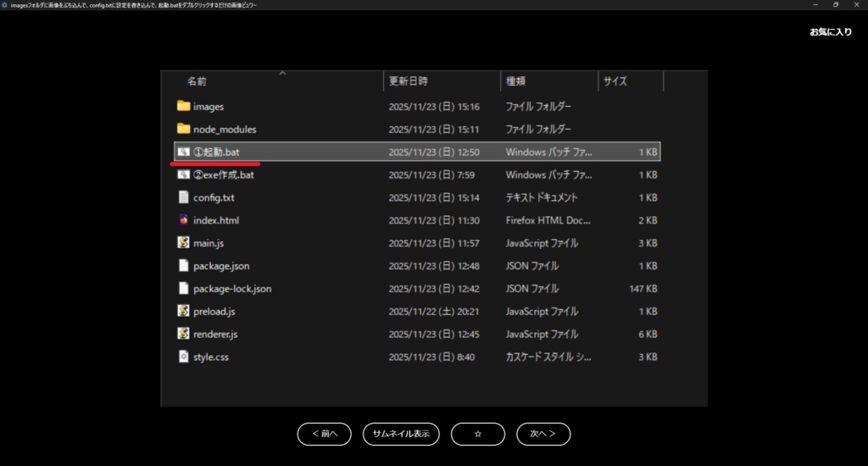Open the お気に入り favorites list
The height and width of the screenshot is (466, 868).
[x=831, y=32]
